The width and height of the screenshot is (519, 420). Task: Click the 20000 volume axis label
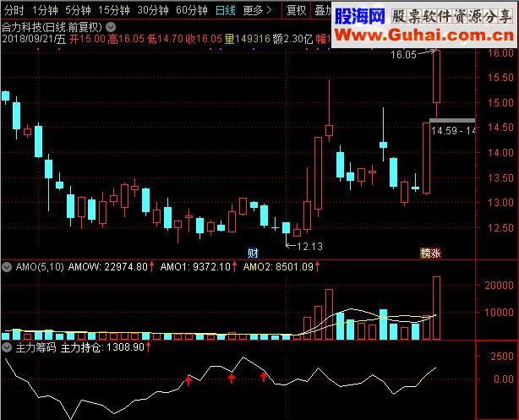500,286
